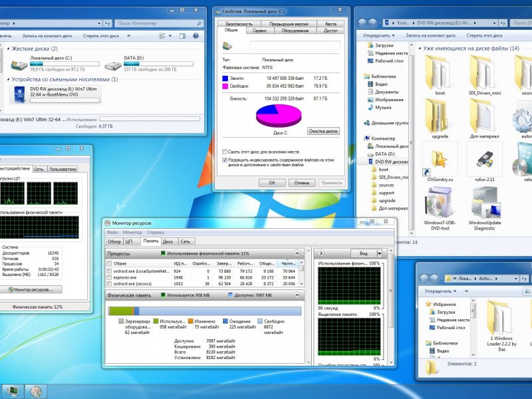The image size is (532, 399).
Task: Open Windows7-USB-DVD-tool icon
Action: click(440, 203)
